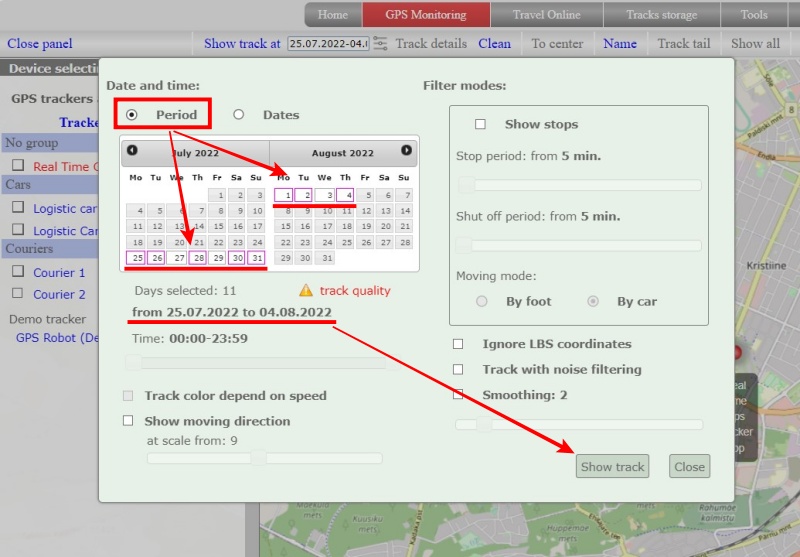Check Show moving direction option
Viewport: 800px width, 557px height.
pyautogui.click(x=128, y=421)
